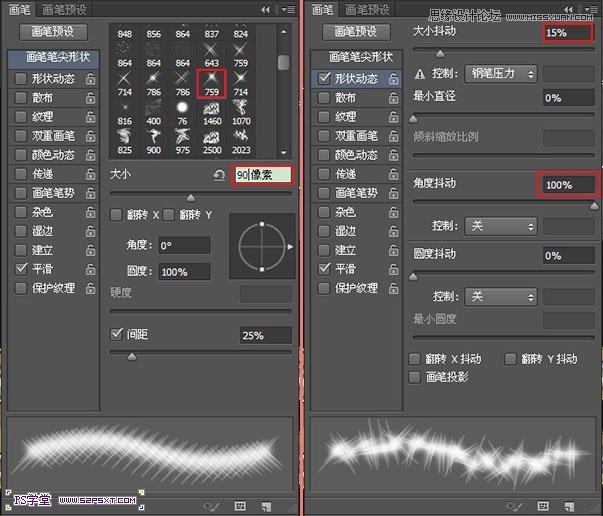Select 画笔笔尖形状 section in left panel
This screenshot has width=603, height=516.
tap(53, 58)
